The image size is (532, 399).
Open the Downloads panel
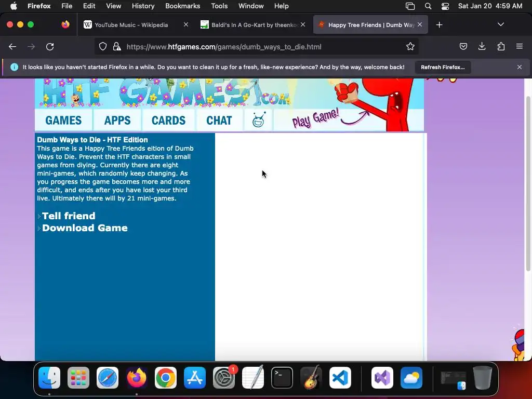pyautogui.click(x=482, y=46)
